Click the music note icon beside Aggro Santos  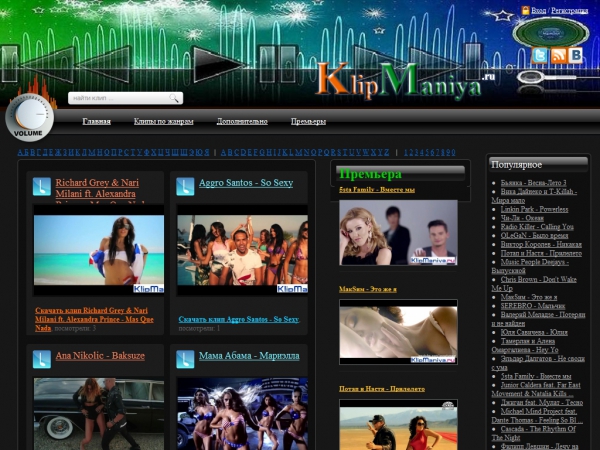tap(185, 187)
